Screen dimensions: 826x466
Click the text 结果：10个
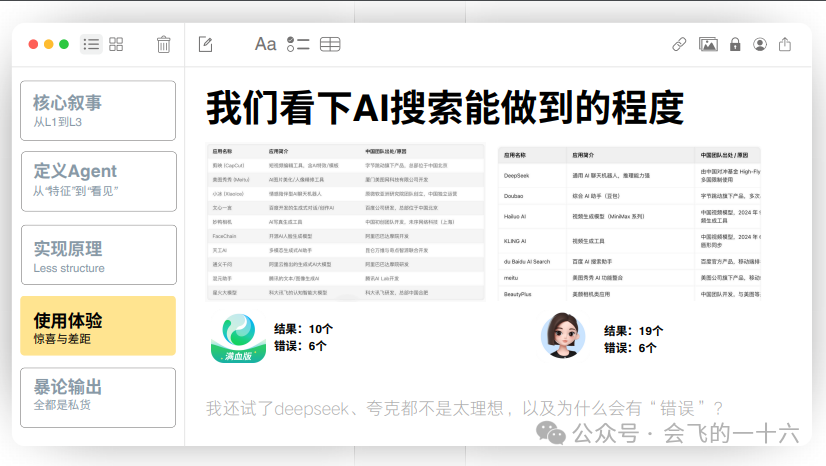(303, 329)
